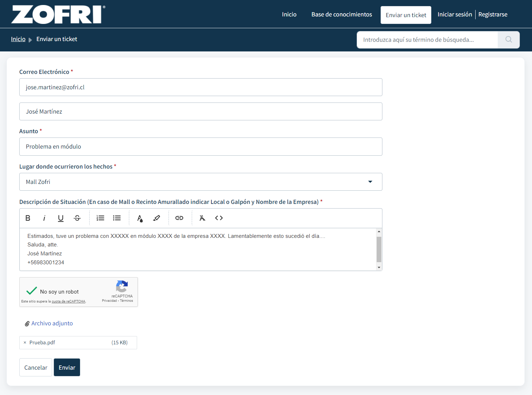Image resolution: width=532 pixels, height=395 pixels.
Task: Click the Enviar un ticket breadcrumb text
Action: 57,39
